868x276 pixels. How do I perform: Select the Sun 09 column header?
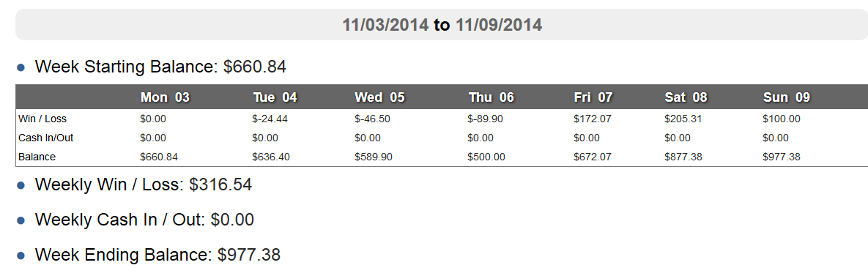tap(787, 97)
